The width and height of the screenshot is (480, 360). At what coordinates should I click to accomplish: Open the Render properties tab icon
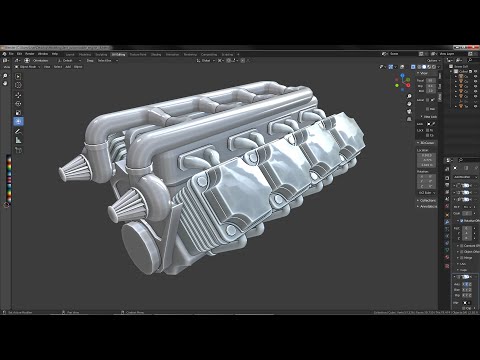tap(447, 177)
